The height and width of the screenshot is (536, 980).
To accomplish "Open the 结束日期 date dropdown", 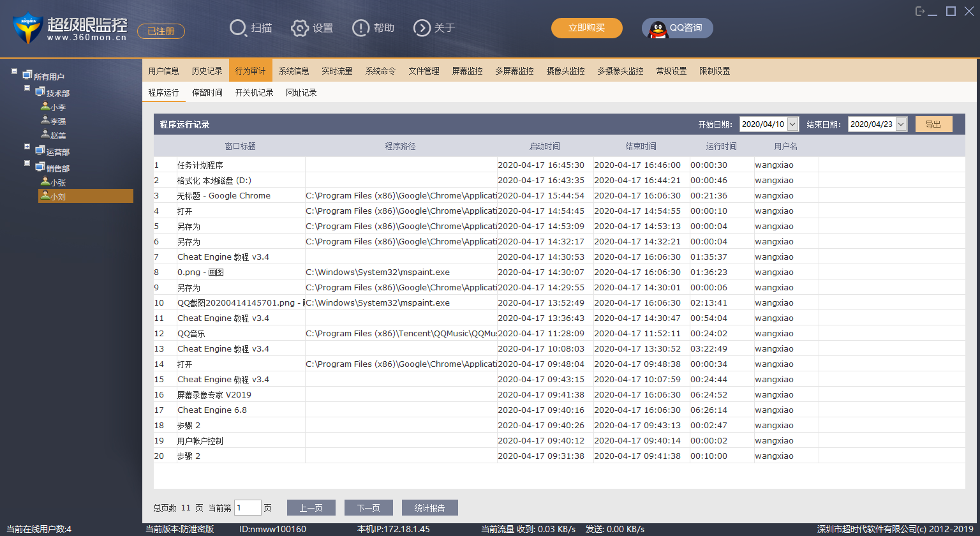I will pos(901,124).
